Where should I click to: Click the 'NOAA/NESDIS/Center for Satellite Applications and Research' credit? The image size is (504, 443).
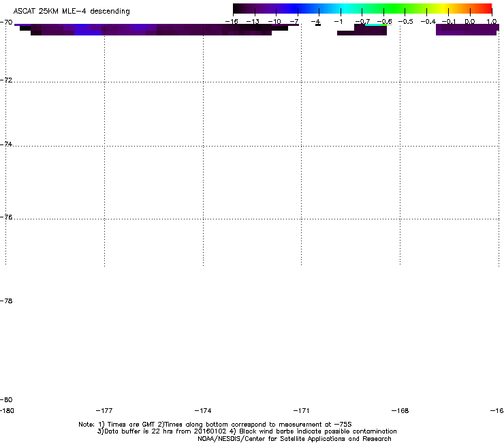point(294,439)
